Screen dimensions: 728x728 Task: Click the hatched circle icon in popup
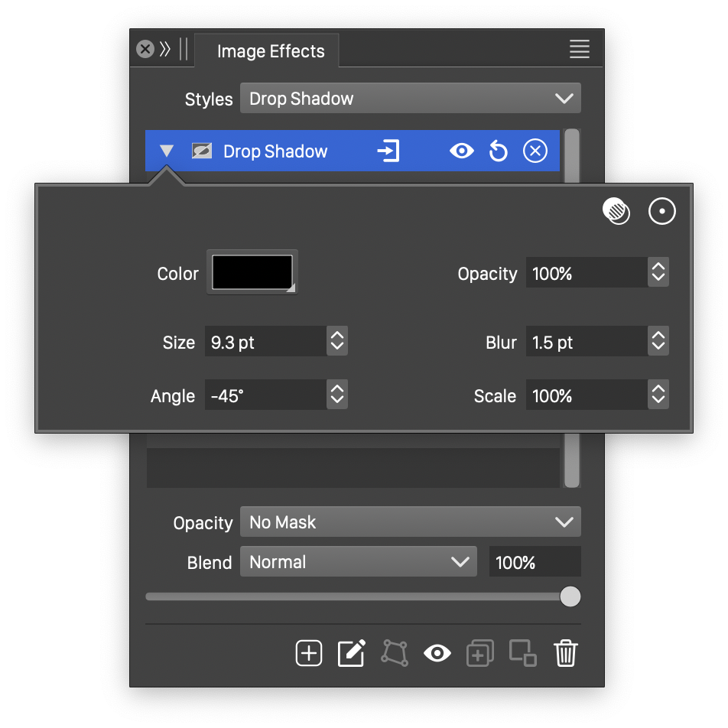coord(616,211)
